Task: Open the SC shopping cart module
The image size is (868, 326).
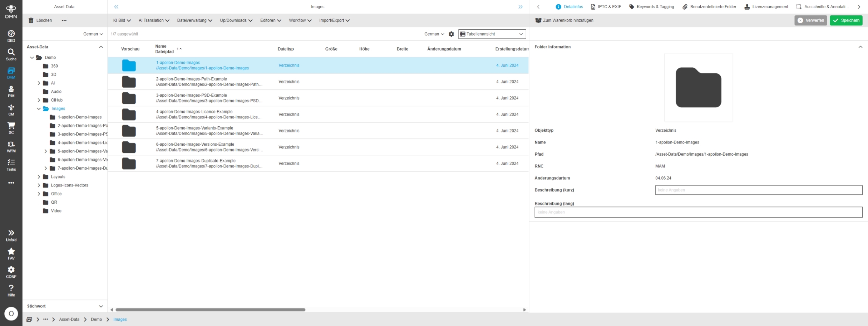Action: click(x=11, y=128)
